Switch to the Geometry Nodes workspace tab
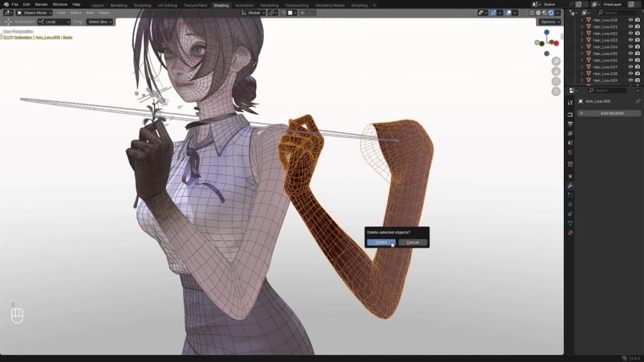Screen dimensions: 644x362 329,5
